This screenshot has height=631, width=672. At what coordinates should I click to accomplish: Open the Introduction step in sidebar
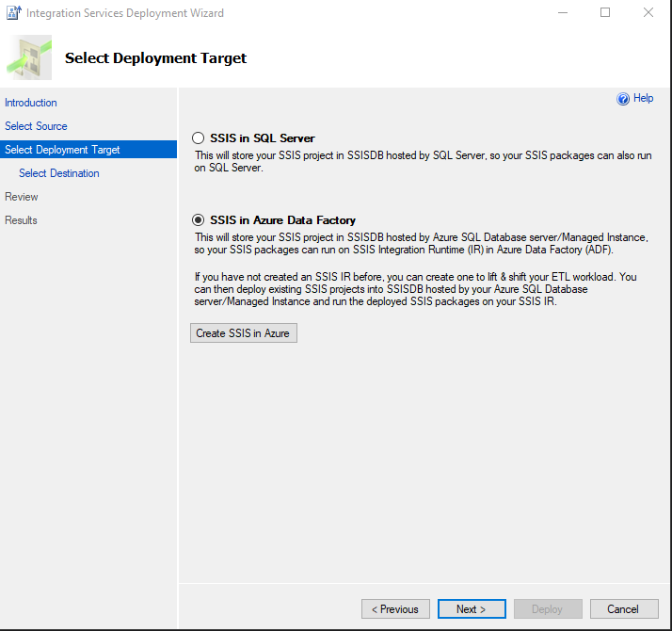(31, 103)
